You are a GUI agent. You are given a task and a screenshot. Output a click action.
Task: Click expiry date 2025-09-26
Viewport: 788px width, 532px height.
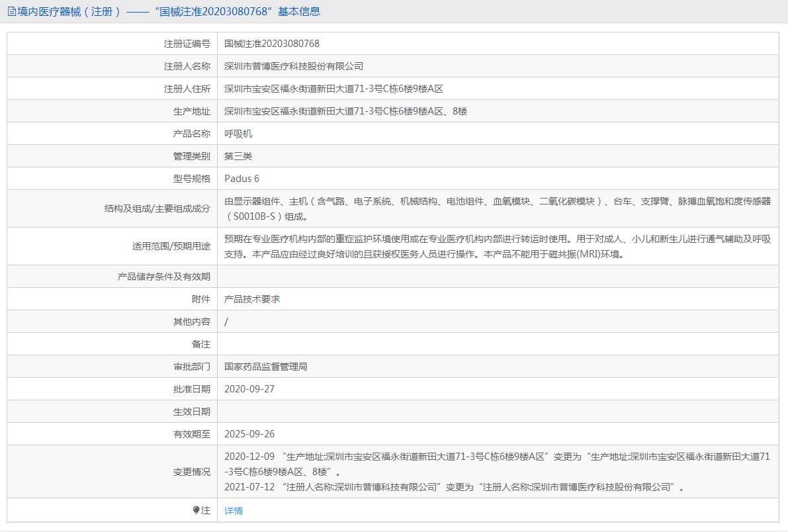[x=249, y=434]
